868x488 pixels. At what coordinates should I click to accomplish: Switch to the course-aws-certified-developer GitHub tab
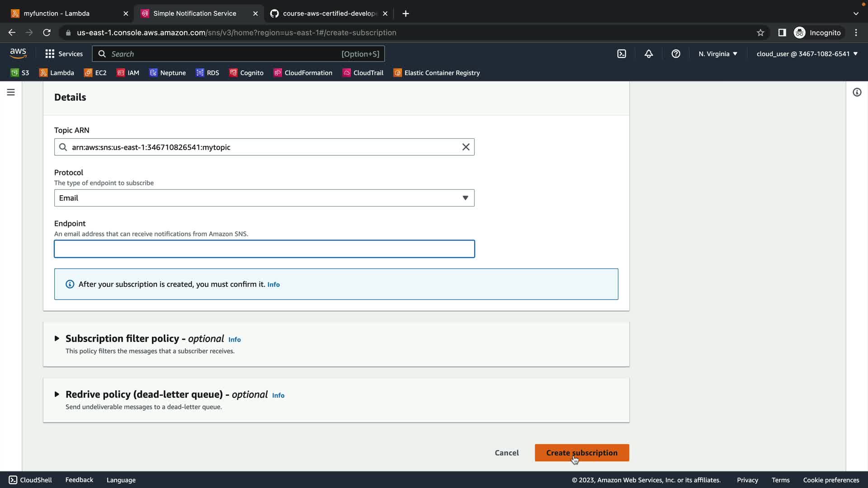tap(329, 14)
